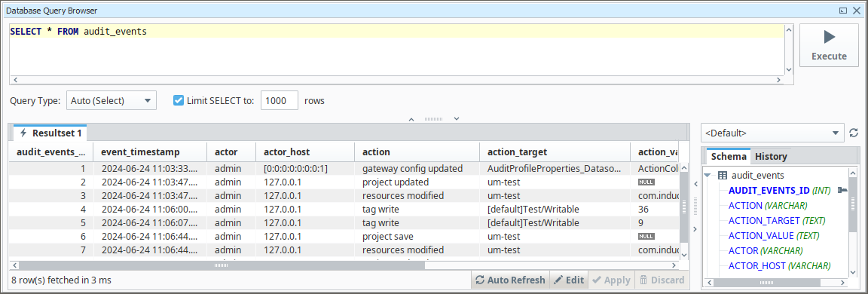Click the panel restore icon in the title bar

click(x=844, y=11)
